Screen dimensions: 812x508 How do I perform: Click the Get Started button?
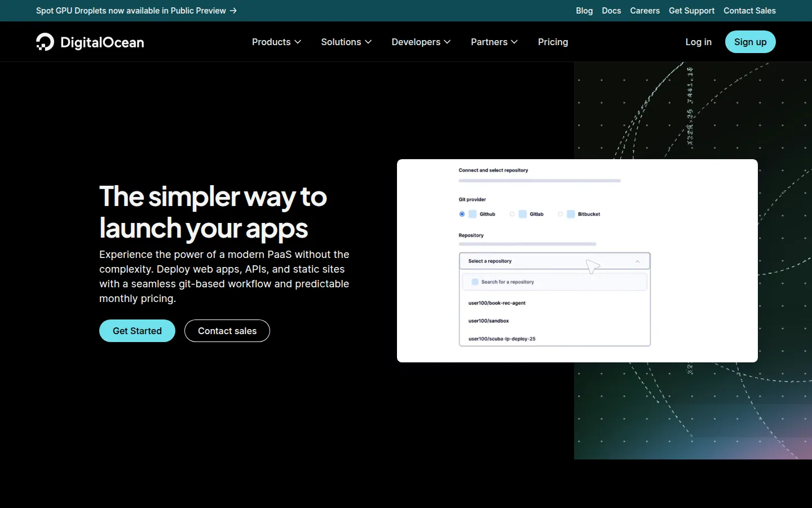coord(137,331)
